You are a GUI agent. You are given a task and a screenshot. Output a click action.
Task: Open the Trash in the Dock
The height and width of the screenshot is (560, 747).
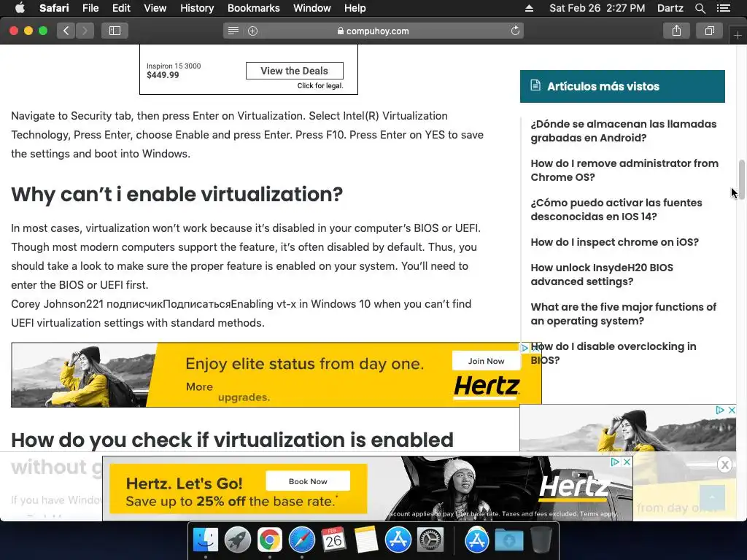click(541, 540)
